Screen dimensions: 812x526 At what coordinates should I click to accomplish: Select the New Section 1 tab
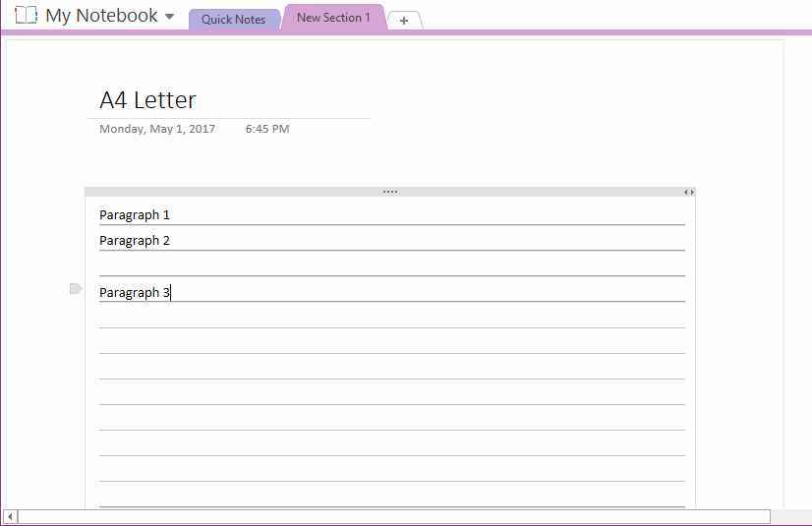pyautogui.click(x=333, y=18)
